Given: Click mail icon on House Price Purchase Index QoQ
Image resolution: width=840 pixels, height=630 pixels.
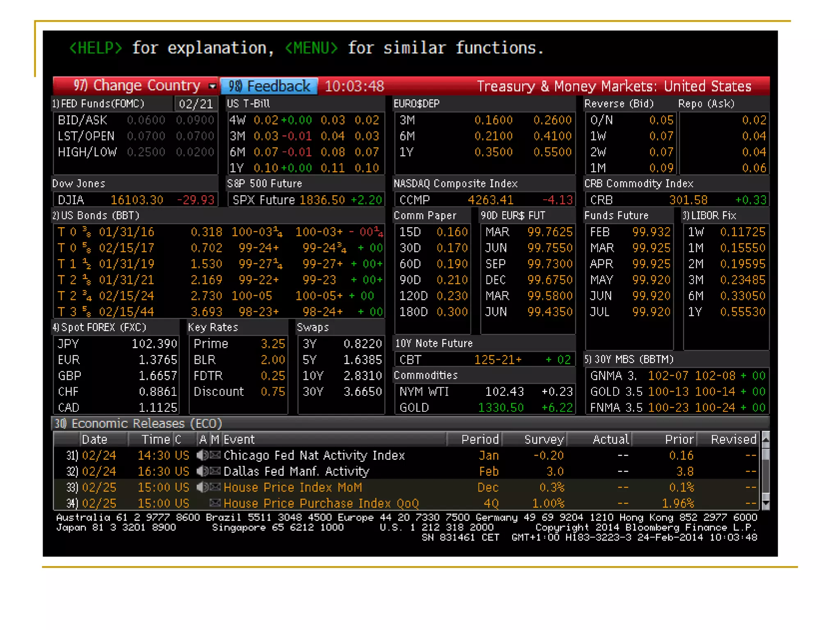Looking at the screenshot, I should [x=215, y=503].
